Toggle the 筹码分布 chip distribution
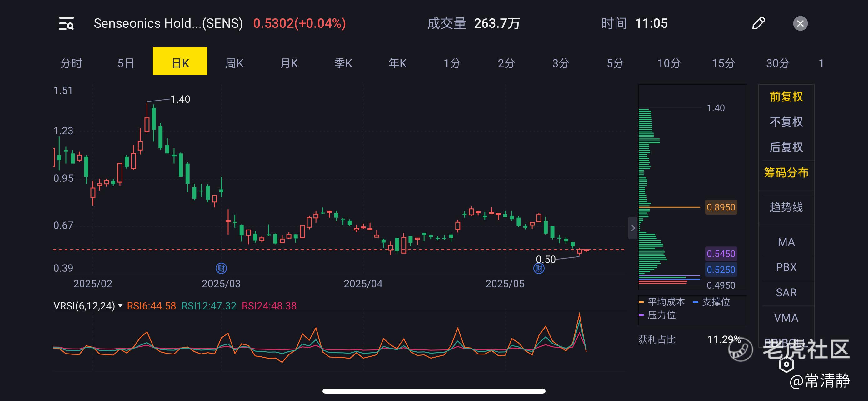The width and height of the screenshot is (868, 401). tap(786, 172)
